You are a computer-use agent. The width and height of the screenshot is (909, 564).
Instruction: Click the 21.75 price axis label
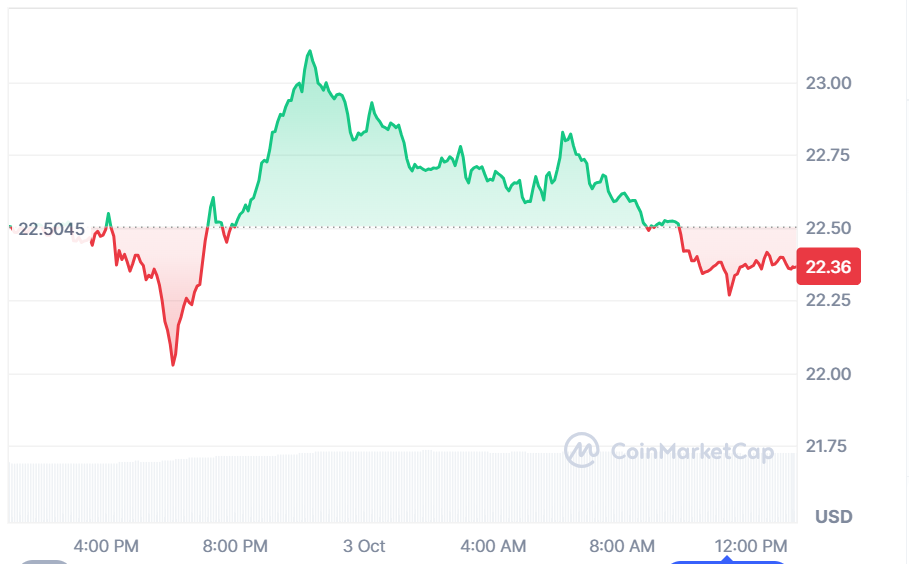tap(828, 446)
